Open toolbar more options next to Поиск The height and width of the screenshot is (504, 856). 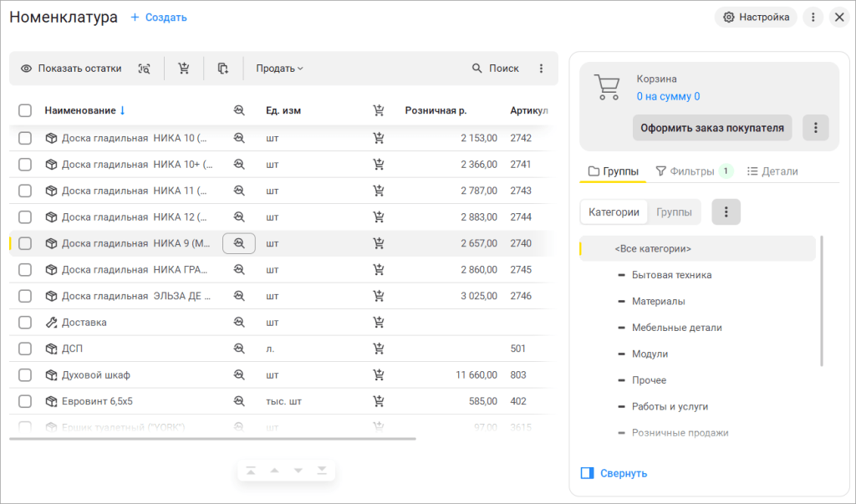tap(541, 69)
